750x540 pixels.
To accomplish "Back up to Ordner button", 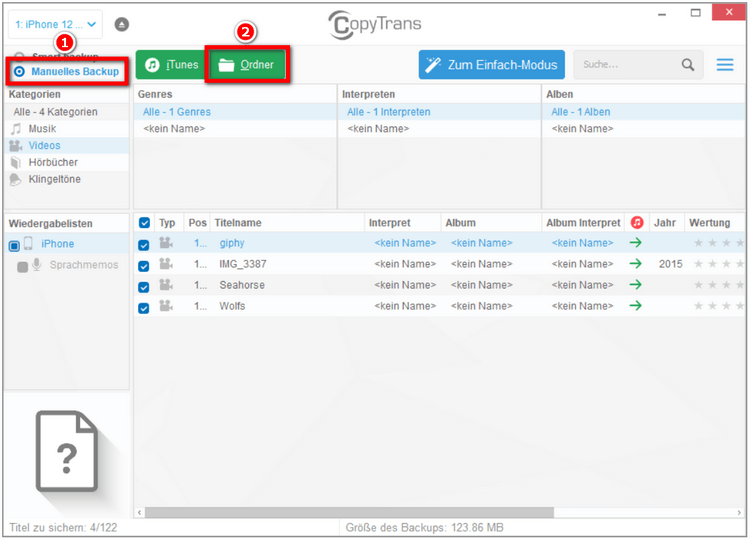I will (247, 65).
